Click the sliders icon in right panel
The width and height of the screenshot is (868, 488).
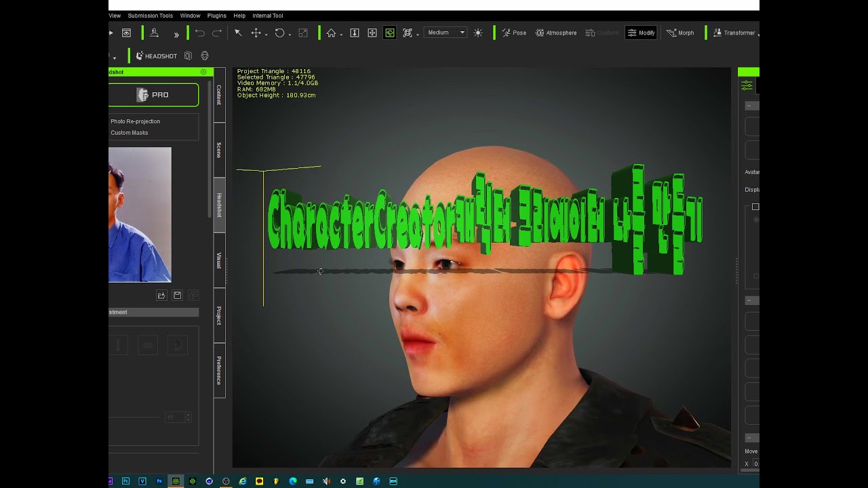747,85
